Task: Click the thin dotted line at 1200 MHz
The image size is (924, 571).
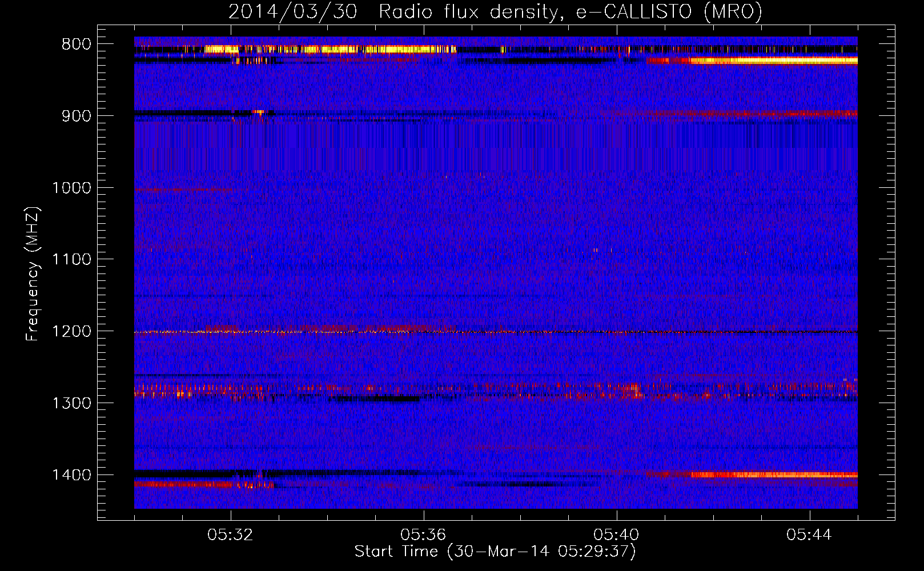Action: coord(496,332)
